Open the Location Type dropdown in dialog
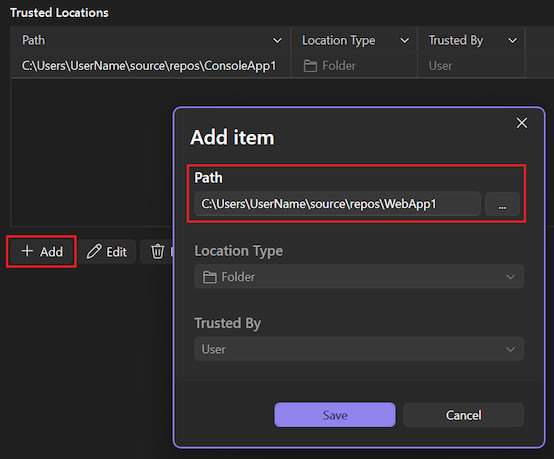Screen dimensions: 554x459 pyautogui.click(x=359, y=277)
